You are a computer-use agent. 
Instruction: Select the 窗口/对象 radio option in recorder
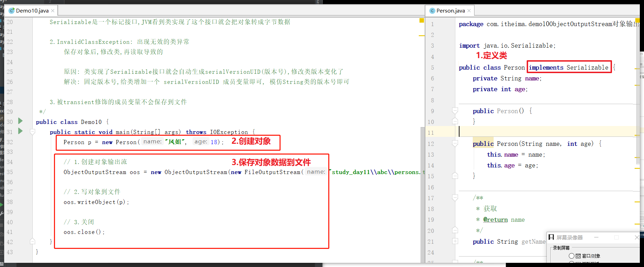572,256
